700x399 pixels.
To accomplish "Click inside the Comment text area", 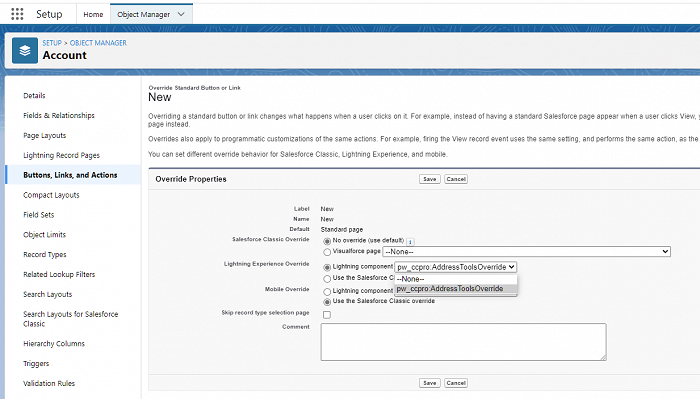I will click(x=463, y=342).
